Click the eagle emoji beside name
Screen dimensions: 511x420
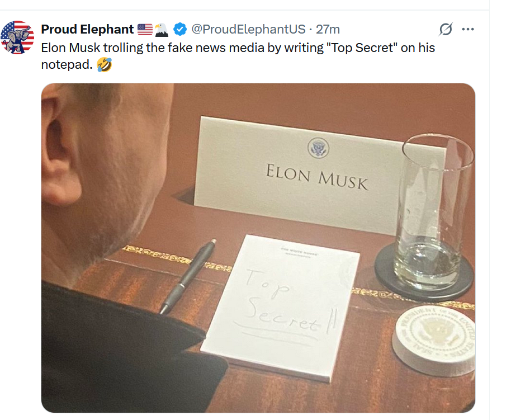pos(162,30)
